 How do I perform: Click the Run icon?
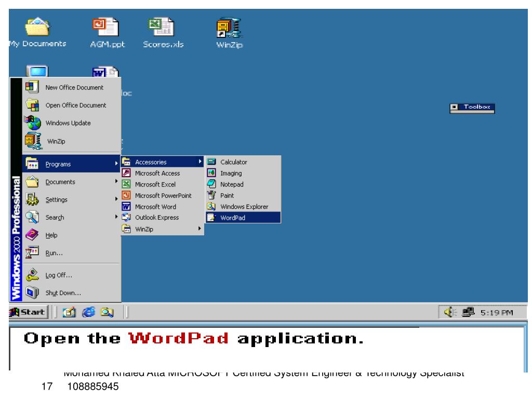[32, 253]
